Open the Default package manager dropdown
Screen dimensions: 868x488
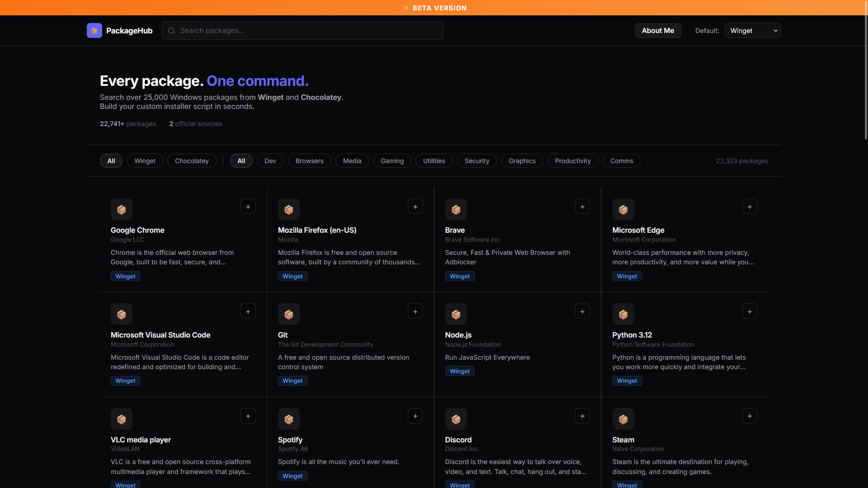(753, 31)
